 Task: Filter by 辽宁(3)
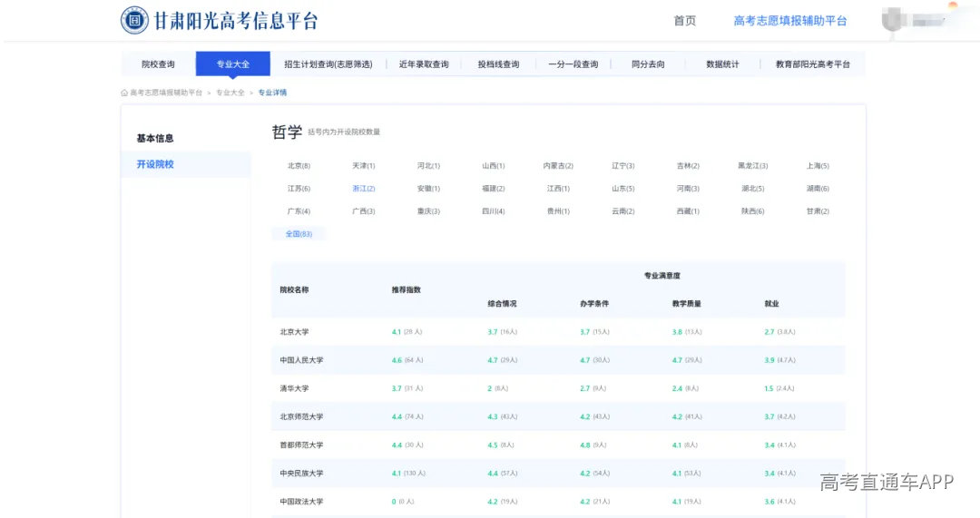click(623, 166)
